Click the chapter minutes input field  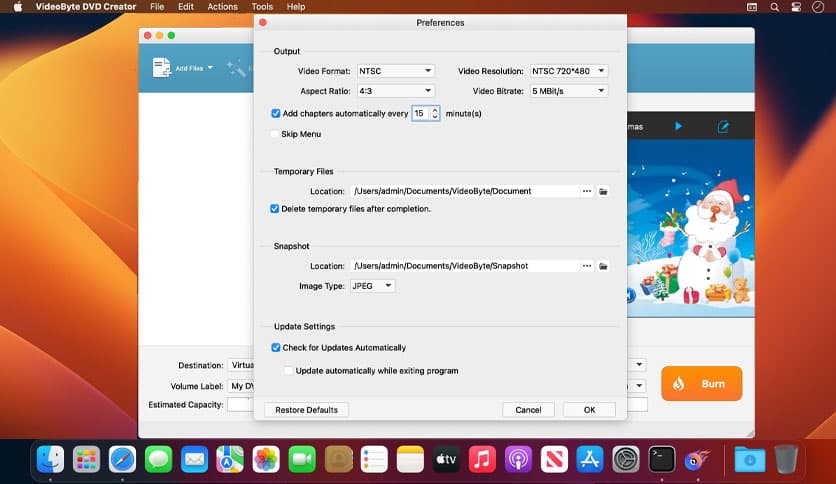click(x=421, y=113)
